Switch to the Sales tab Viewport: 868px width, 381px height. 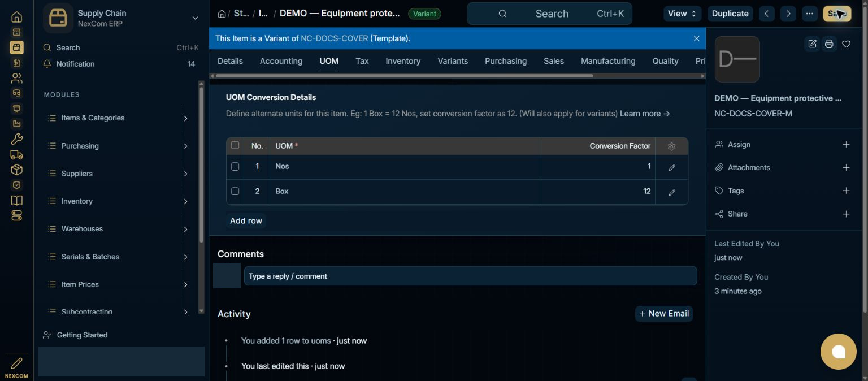554,61
